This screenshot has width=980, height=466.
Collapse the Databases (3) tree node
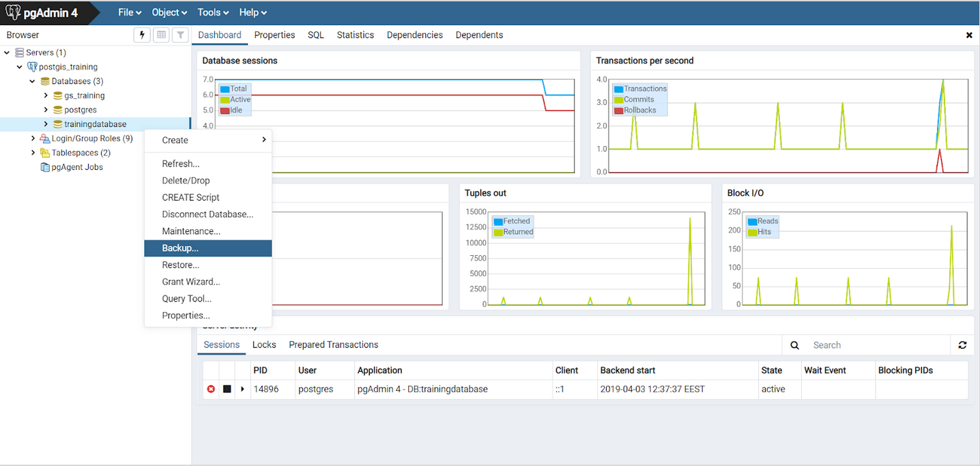[32, 81]
